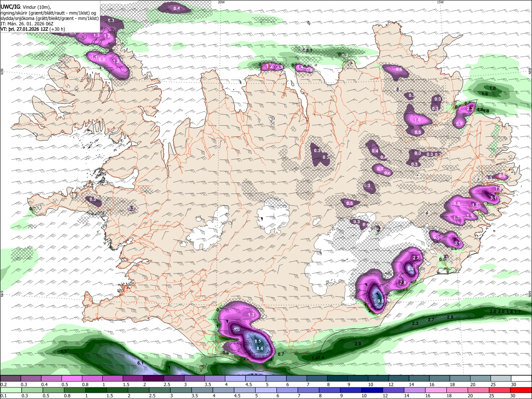Screen dimensions: 532x399
Task: Click the '8.5' precipitation value on the south coast
Action: click(x=257, y=341)
